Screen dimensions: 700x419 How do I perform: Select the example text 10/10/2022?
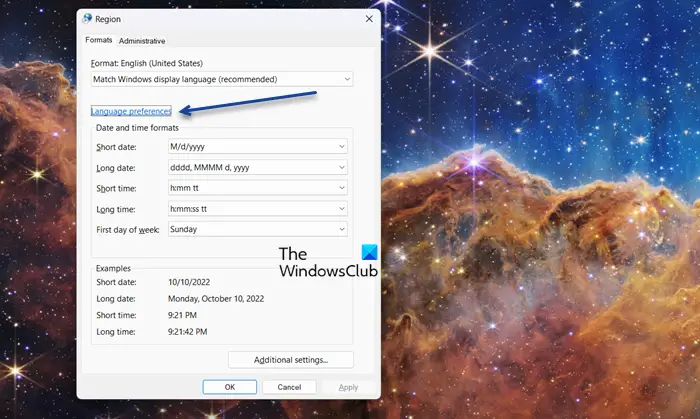[x=189, y=282]
